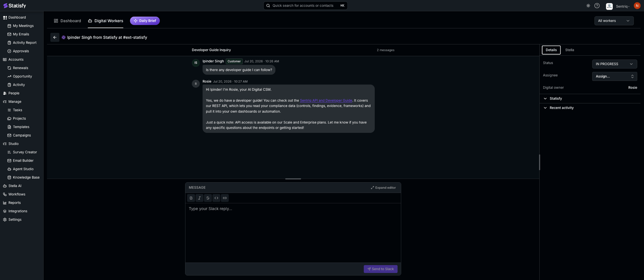Open Templates in sidebar
This screenshot has height=280, width=644.
click(x=21, y=127)
